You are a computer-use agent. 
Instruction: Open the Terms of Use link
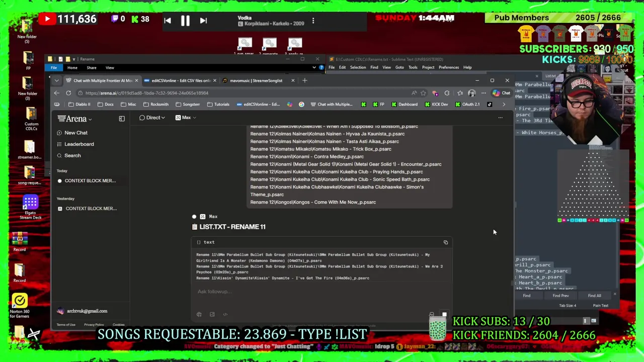click(x=66, y=325)
